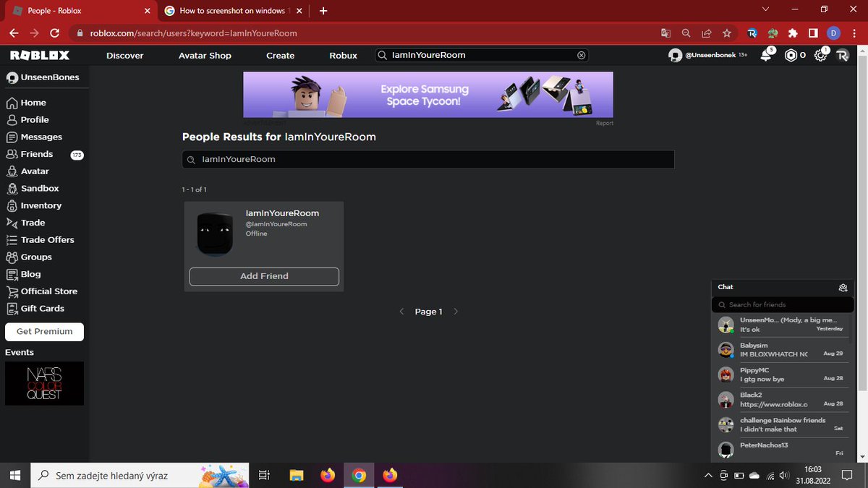868x488 pixels.
Task: Open Gift Cards in the sidebar
Action: coord(35,308)
